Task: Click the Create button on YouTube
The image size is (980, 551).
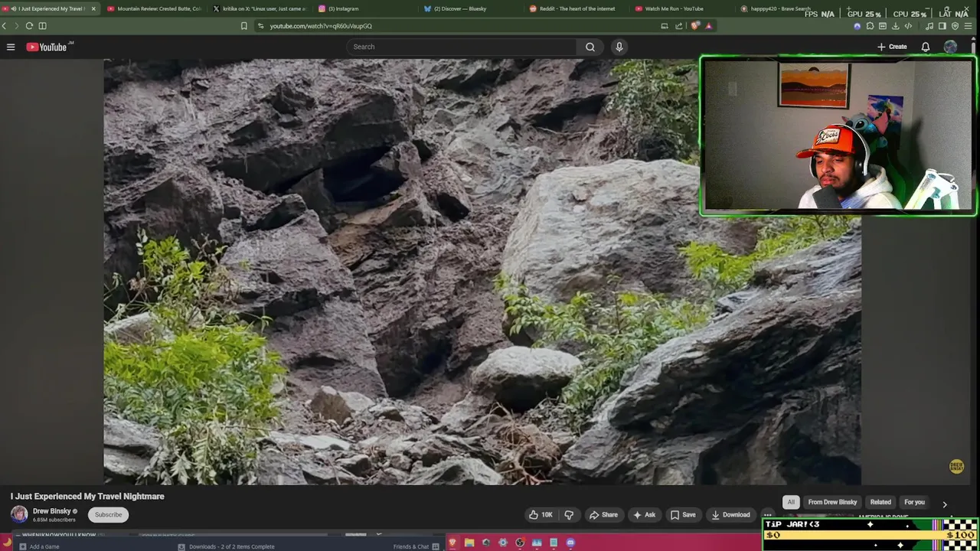Action: (892, 47)
